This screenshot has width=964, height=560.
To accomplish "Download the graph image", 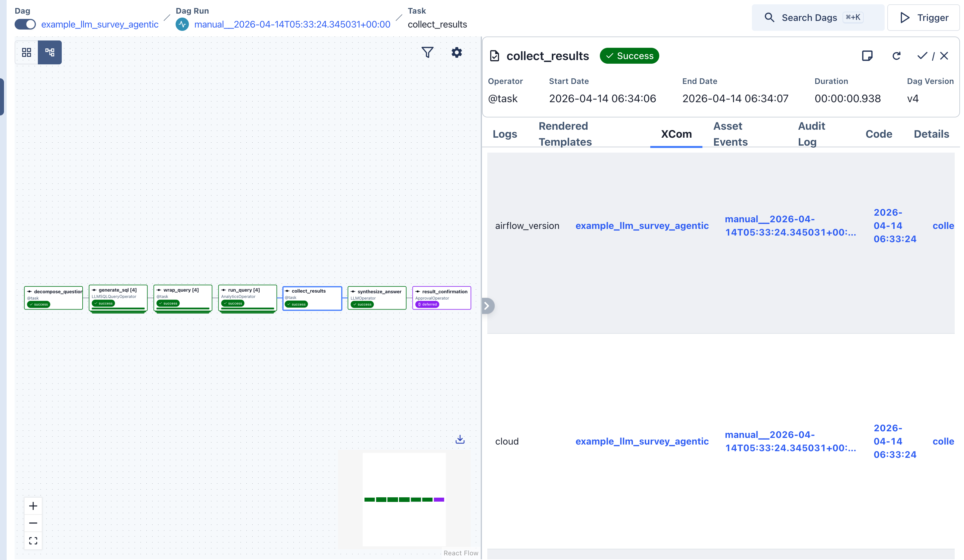I will 460,439.
